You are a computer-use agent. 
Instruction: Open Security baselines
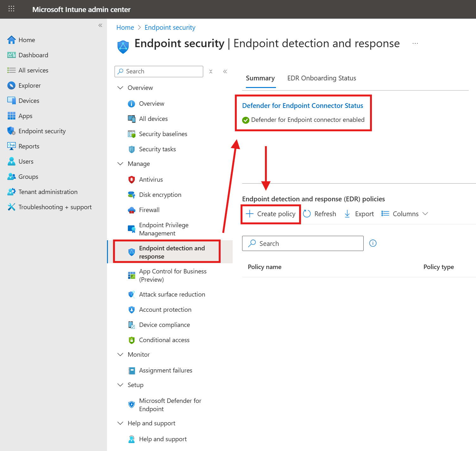coord(163,134)
